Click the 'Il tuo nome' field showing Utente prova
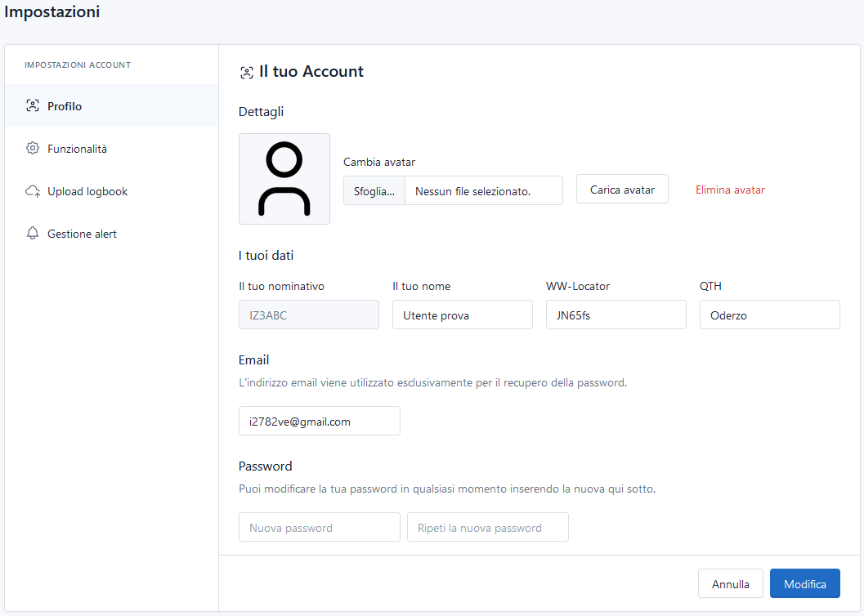The width and height of the screenshot is (864, 616). 462,315
